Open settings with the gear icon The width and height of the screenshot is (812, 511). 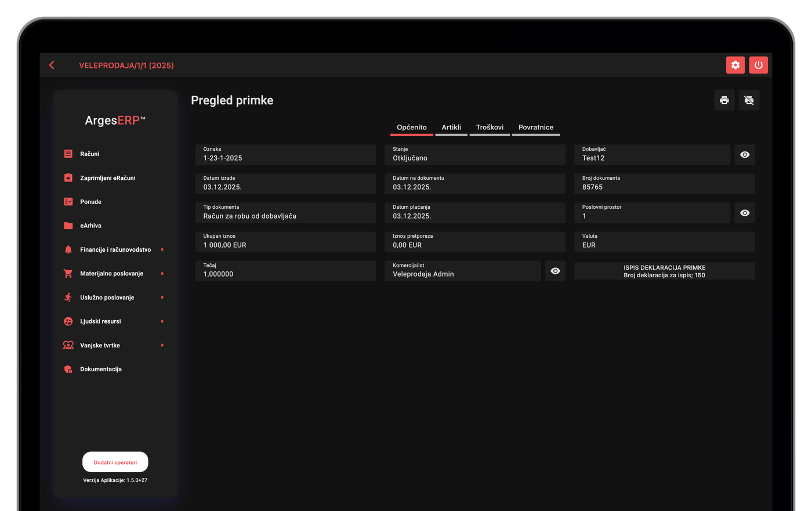735,65
